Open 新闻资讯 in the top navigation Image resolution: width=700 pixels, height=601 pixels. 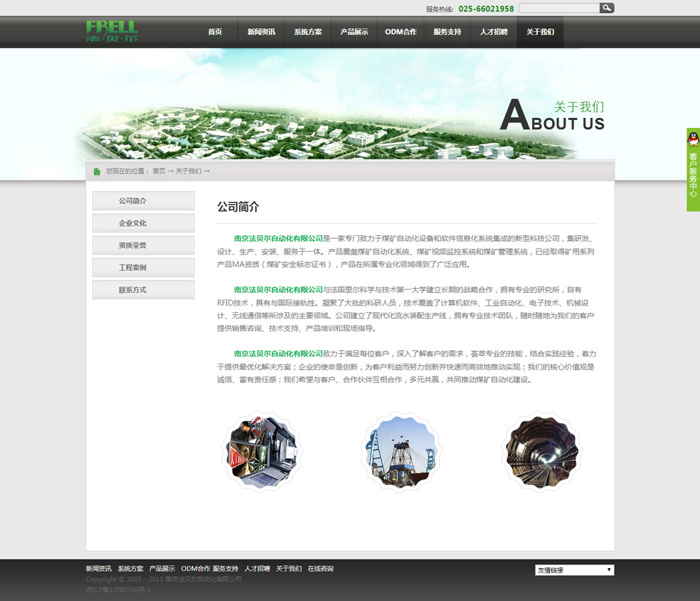click(261, 32)
